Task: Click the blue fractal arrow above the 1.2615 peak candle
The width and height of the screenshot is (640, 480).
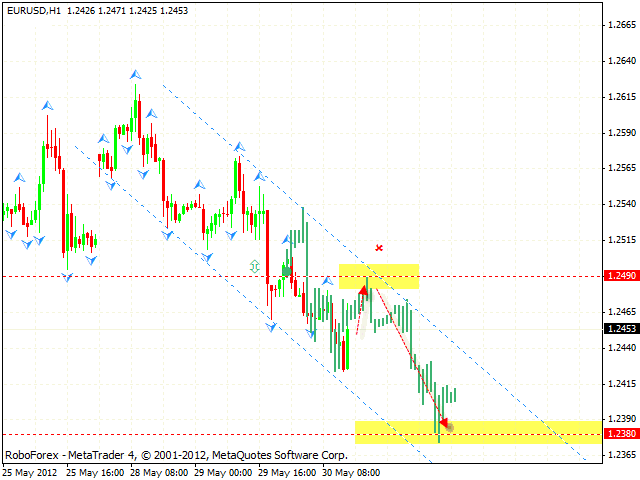Action: tap(136, 75)
